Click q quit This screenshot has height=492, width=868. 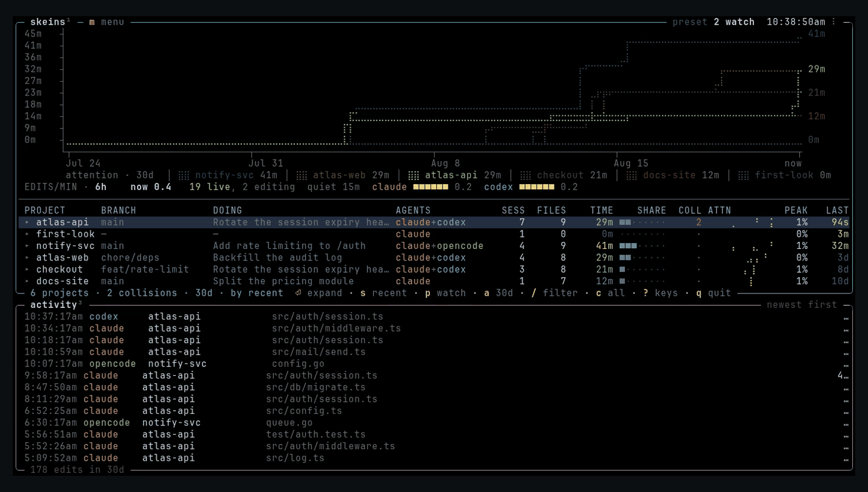click(713, 293)
